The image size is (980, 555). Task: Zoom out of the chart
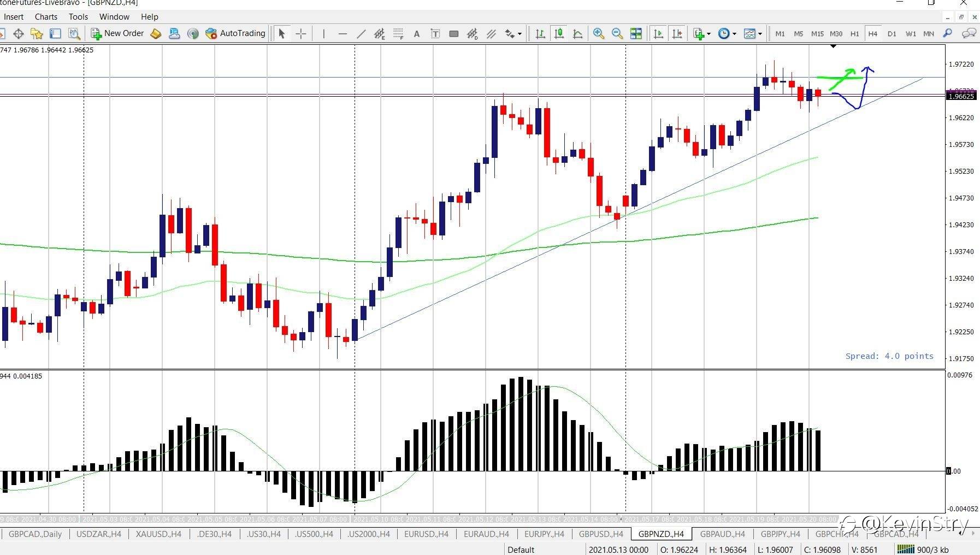click(617, 33)
